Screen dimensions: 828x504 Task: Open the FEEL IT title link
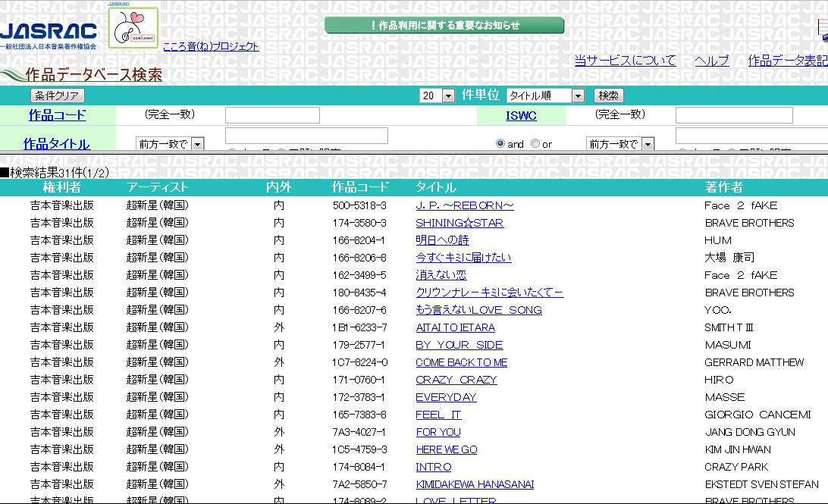click(x=438, y=415)
